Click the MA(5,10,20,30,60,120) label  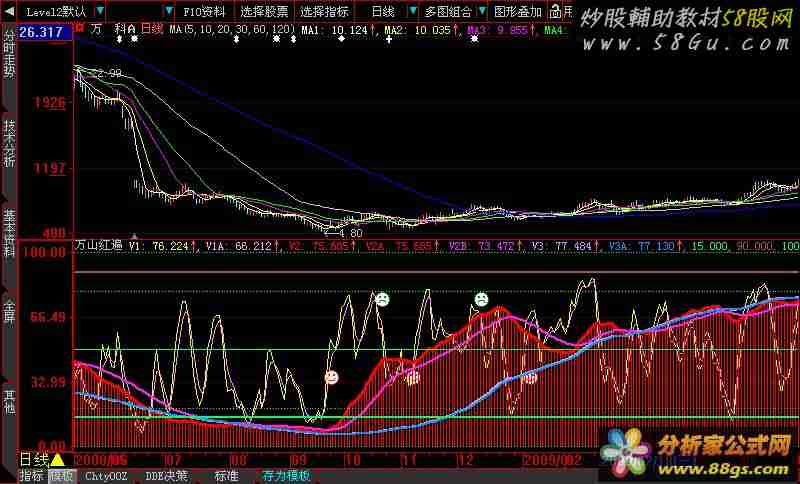(233, 29)
